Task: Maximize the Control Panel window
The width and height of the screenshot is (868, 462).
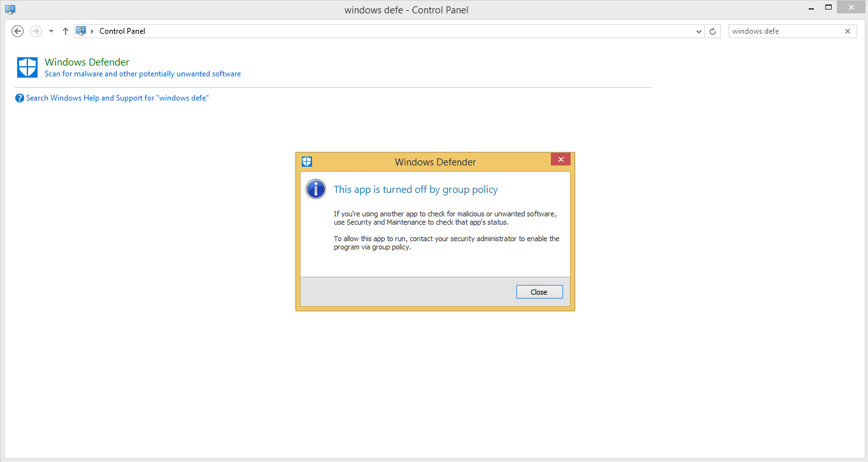Action: pyautogui.click(x=829, y=7)
